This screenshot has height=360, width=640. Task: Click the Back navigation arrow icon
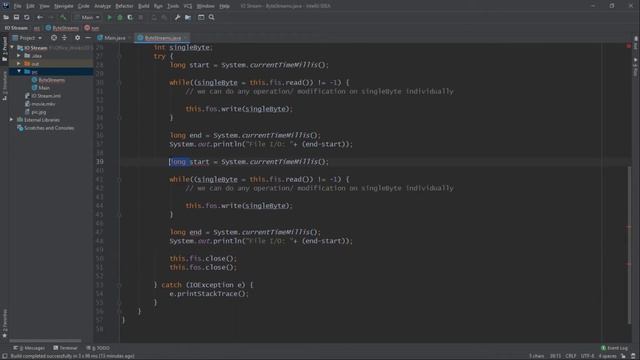[40, 17]
